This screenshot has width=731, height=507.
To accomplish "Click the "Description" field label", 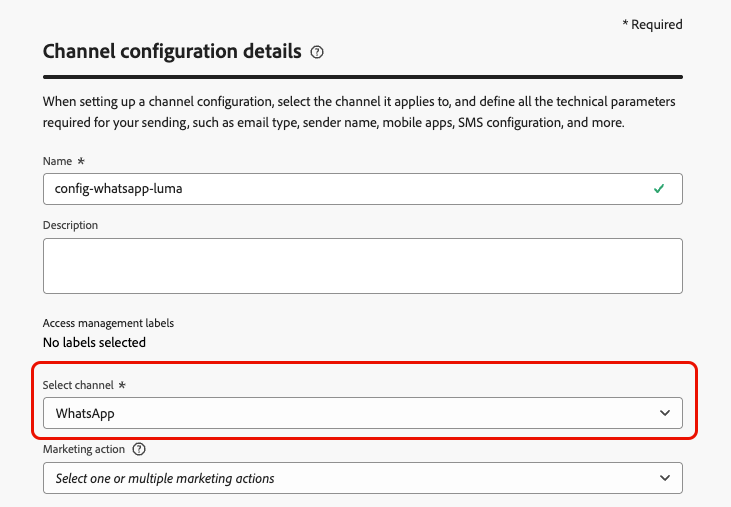I will [x=70, y=225].
